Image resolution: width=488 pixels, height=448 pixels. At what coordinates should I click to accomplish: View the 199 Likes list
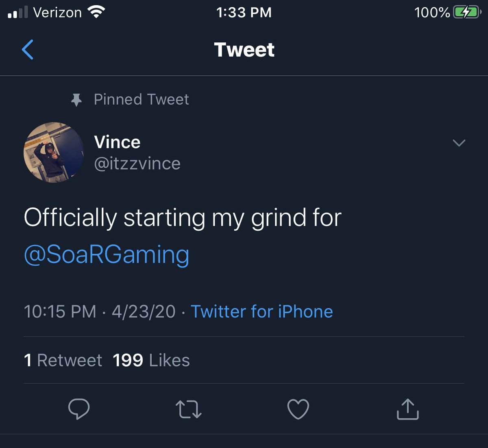151,361
